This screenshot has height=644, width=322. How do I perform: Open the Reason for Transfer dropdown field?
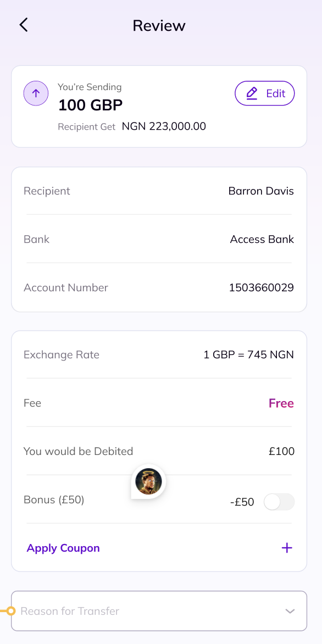tap(159, 610)
